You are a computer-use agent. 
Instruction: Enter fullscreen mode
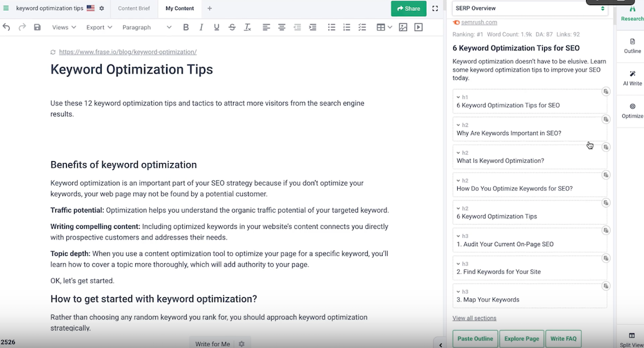[x=435, y=8]
